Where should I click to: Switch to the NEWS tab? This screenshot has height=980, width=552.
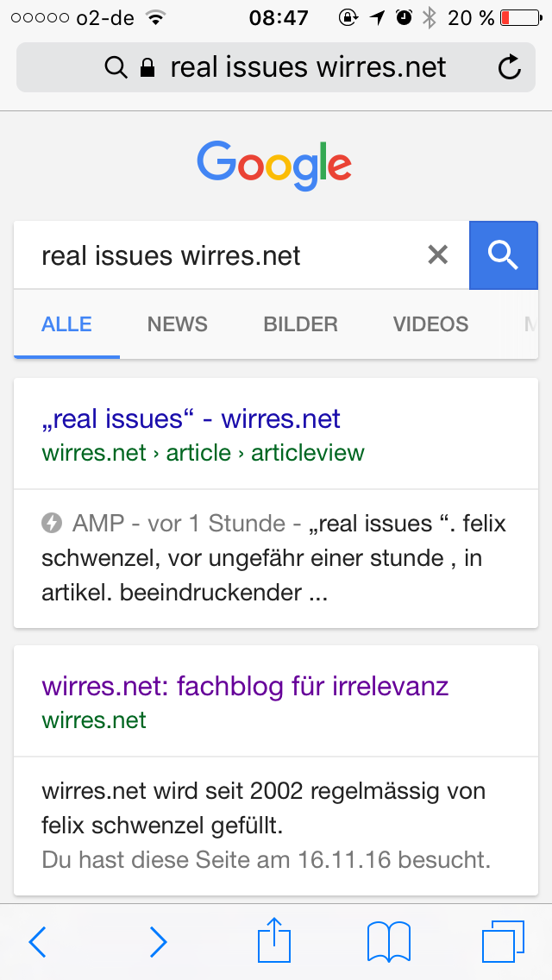[178, 324]
